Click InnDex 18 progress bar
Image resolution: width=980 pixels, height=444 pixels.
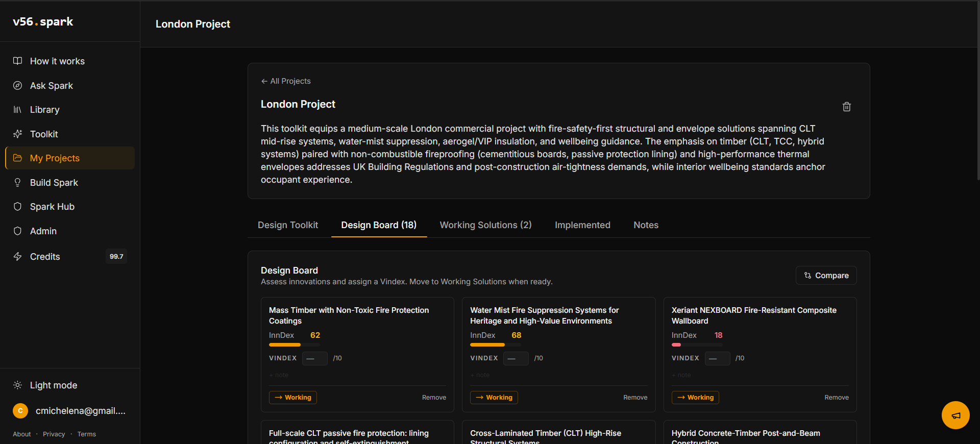(697, 345)
